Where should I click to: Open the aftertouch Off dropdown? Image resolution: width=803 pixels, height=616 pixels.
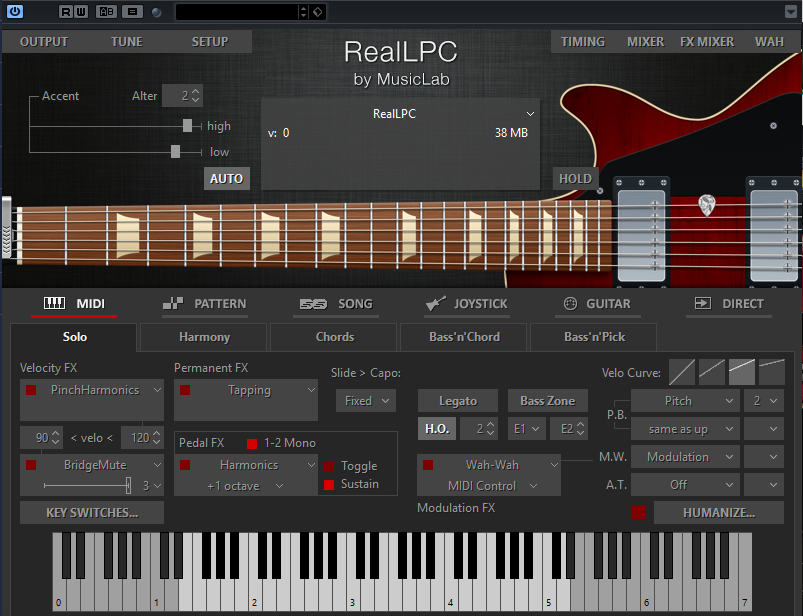pyautogui.click(x=685, y=484)
